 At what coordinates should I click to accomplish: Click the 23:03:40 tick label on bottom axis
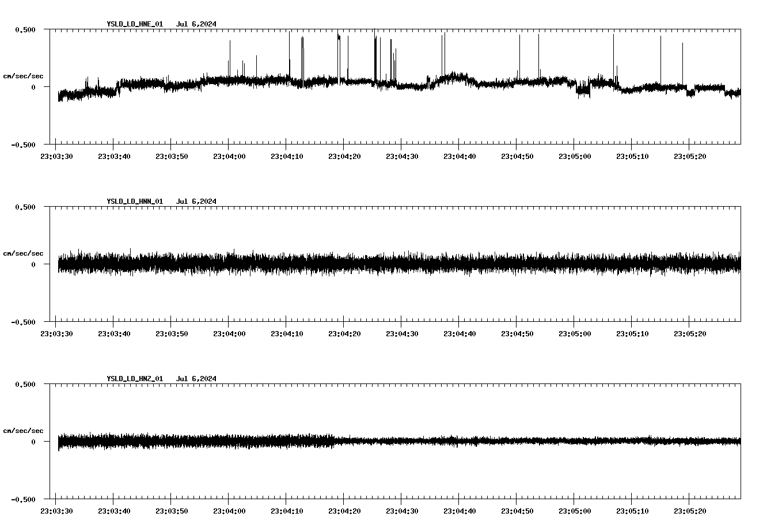pyautogui.click(x=115, y=510)
